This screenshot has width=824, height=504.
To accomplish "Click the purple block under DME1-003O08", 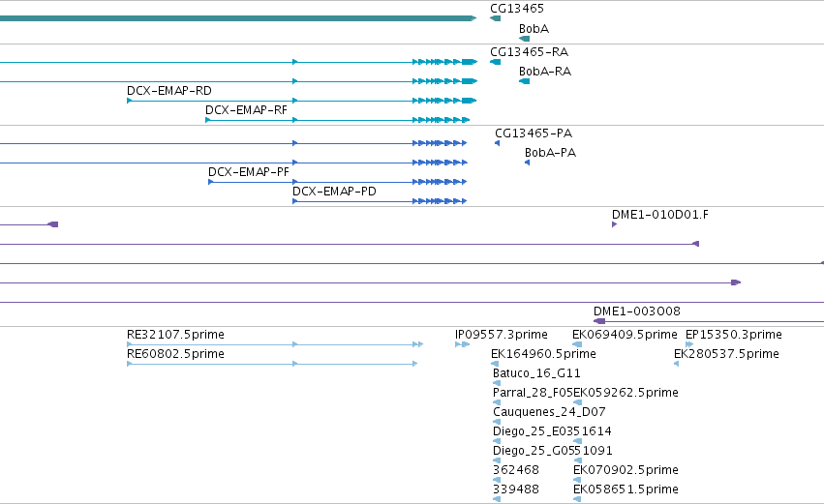I will tap(599, 321).
